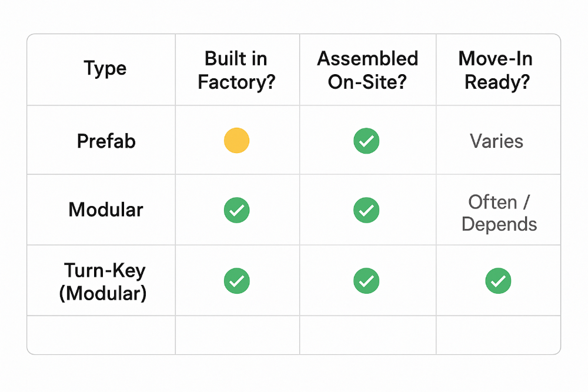
Task: Click empty bottom cell under Built in Factory
Action: [x=237, y=335]
